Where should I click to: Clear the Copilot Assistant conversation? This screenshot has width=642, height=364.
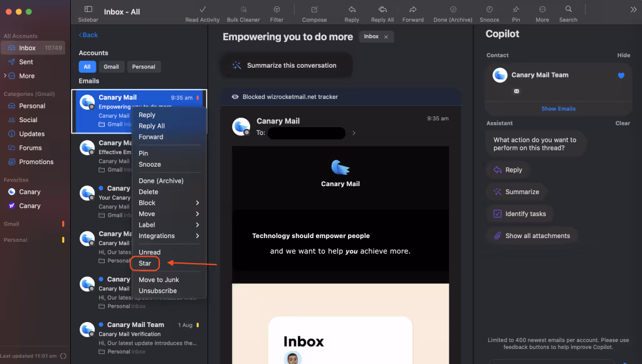623,123
